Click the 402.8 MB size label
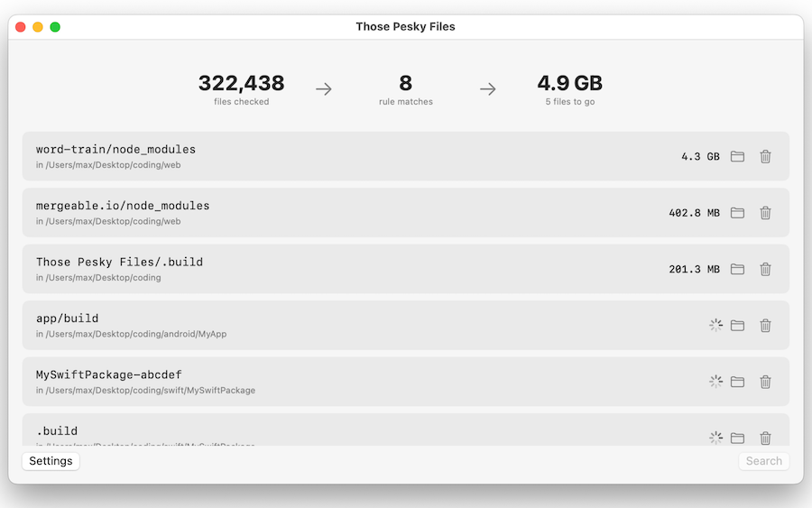Screen dimensions: 812x508 point(694,213)
